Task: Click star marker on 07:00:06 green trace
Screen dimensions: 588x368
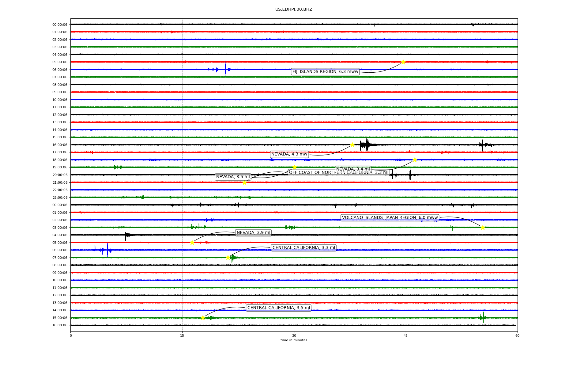Action: pos(228,258)
